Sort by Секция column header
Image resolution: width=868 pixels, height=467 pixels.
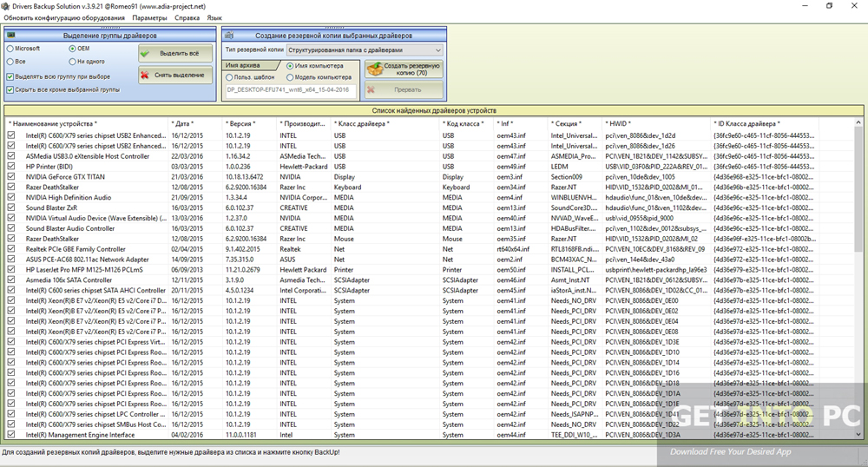click(x=575, y=123)
